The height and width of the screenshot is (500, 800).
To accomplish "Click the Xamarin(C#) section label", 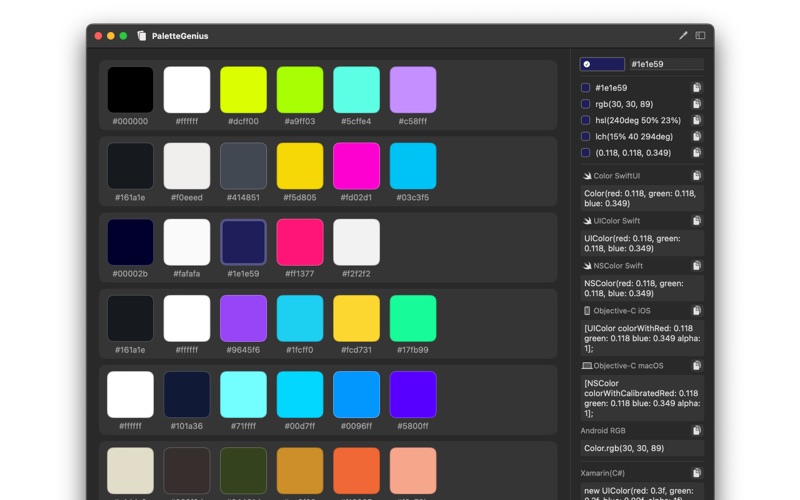I will [603, 473].
